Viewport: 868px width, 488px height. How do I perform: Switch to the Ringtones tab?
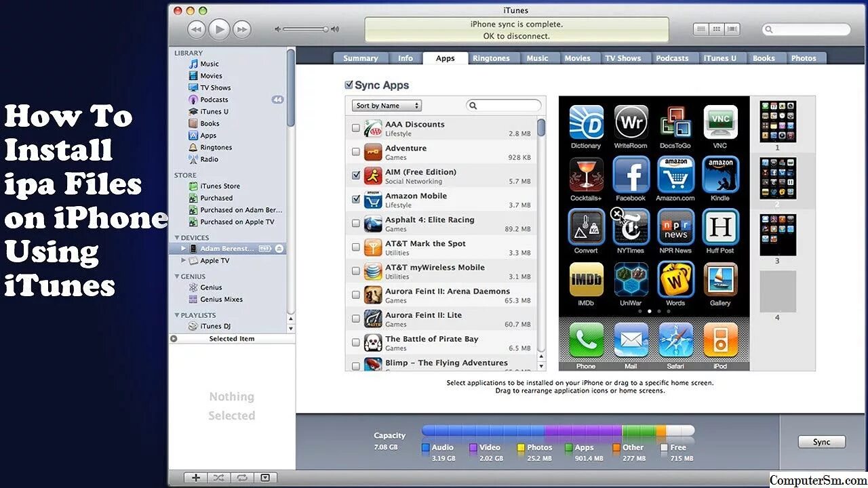491,58
